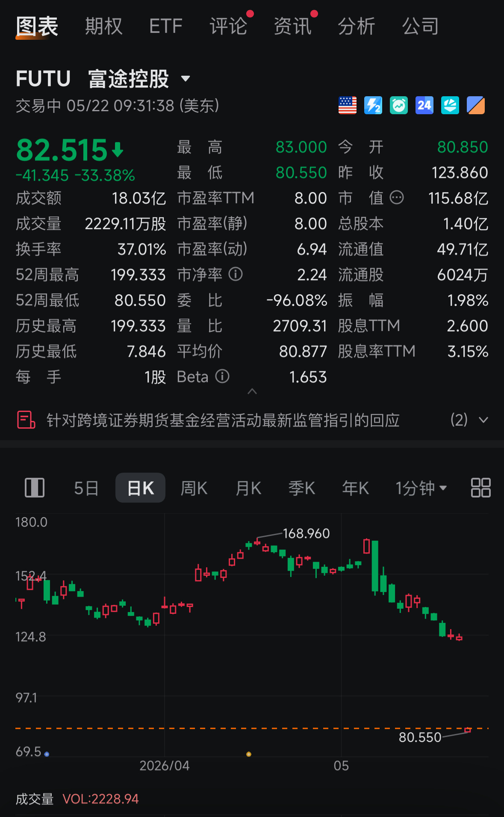Tap the 成交额 value 18.03亿
Viewport: 504px width, 817px height.
coord(139,198)
